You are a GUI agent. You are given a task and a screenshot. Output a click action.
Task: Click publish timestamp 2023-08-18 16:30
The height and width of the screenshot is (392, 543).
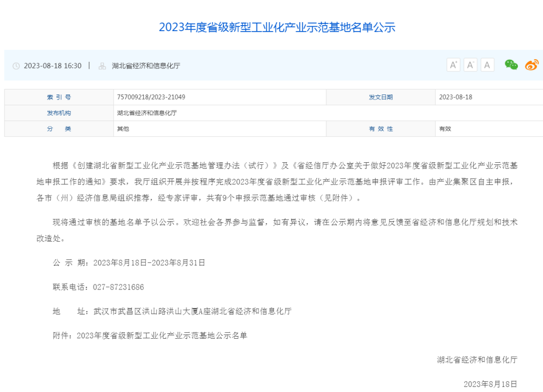(52, 66)
